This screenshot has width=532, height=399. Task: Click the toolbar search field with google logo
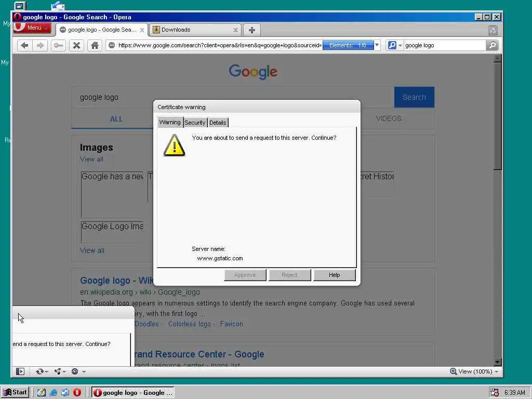(x=445, y=45)
